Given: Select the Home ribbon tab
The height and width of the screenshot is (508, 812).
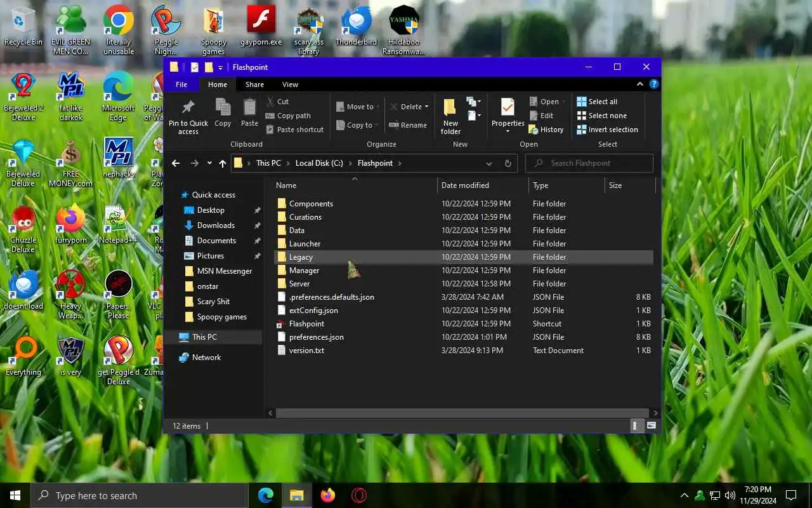Looking at the screenshot, I should point(217,84).
